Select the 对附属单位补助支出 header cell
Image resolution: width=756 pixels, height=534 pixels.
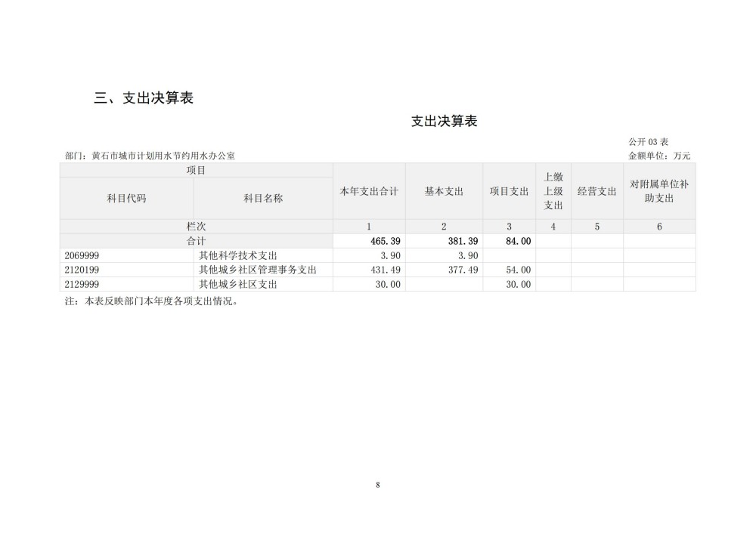pos(658,191)
